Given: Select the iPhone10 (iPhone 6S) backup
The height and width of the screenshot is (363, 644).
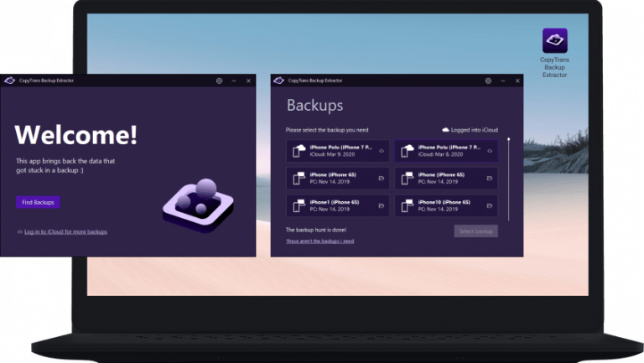Looking at the screenshot, I should click(446, 205).
